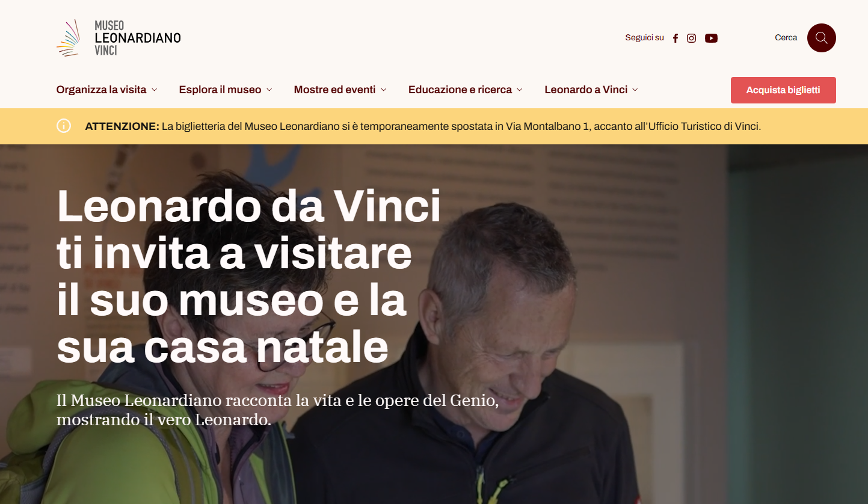Open the Leonardo a Vinci menu

(x=586, y=90)
